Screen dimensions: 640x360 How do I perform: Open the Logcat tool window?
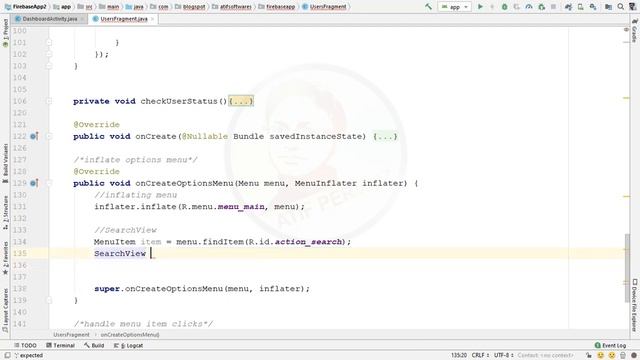tap(128, 345)
